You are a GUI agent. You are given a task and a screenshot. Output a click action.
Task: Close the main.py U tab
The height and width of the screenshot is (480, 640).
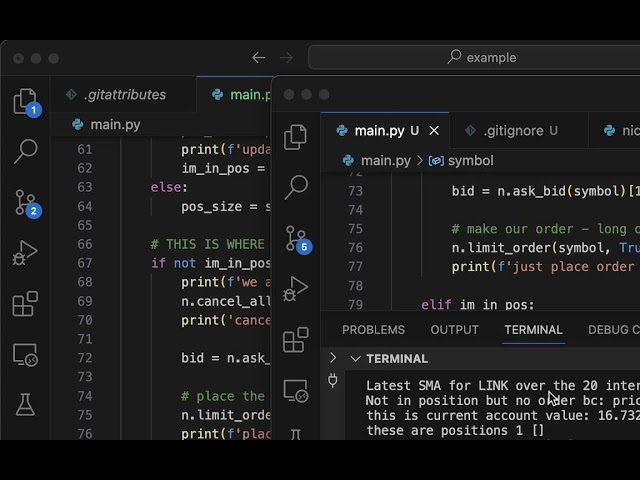434,131
